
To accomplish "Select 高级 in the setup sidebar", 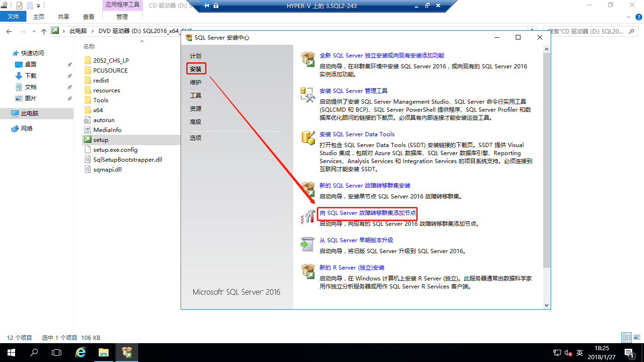I will click(196, 122).
